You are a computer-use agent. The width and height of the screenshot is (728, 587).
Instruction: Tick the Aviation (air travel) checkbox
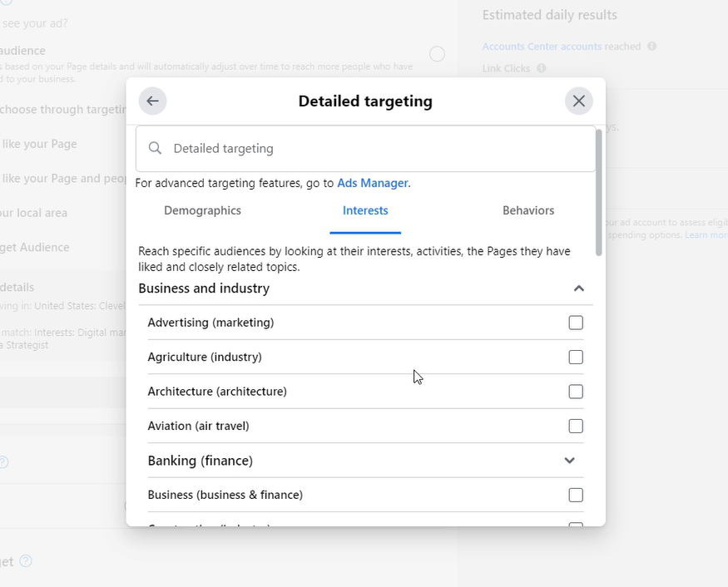tap(575, 425)
